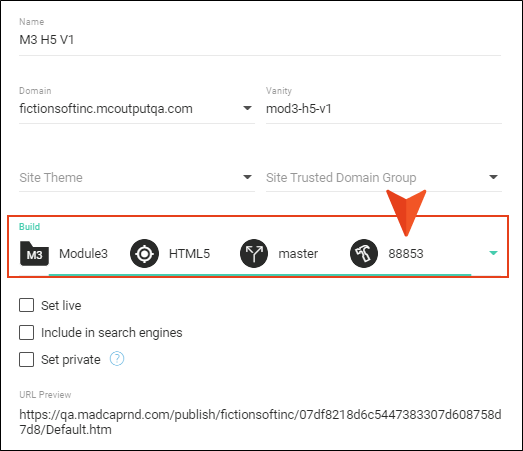Toggle the Set private checkbox
The height and width of the screenshot is (451, 523).
tap(26, 359)
